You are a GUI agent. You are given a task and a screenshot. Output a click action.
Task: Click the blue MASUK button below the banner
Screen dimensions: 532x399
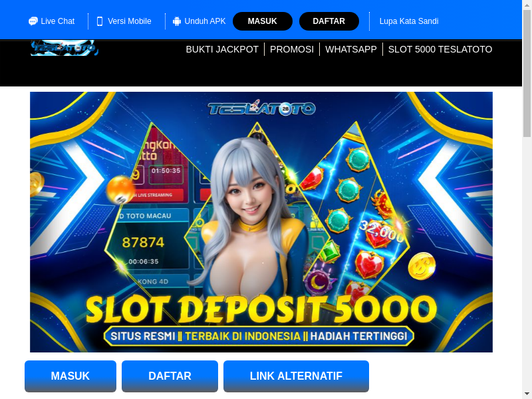(70, 376)
